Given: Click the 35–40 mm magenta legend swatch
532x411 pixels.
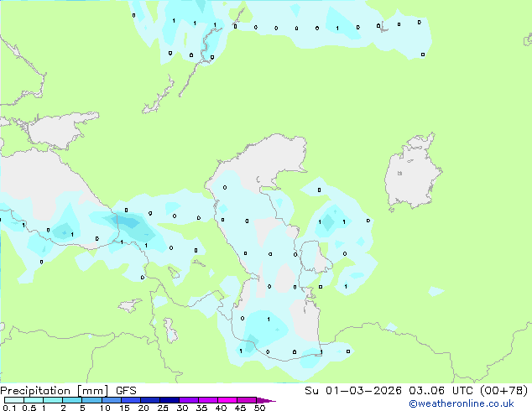Looking at the screenshot, I should click(208, 400).
